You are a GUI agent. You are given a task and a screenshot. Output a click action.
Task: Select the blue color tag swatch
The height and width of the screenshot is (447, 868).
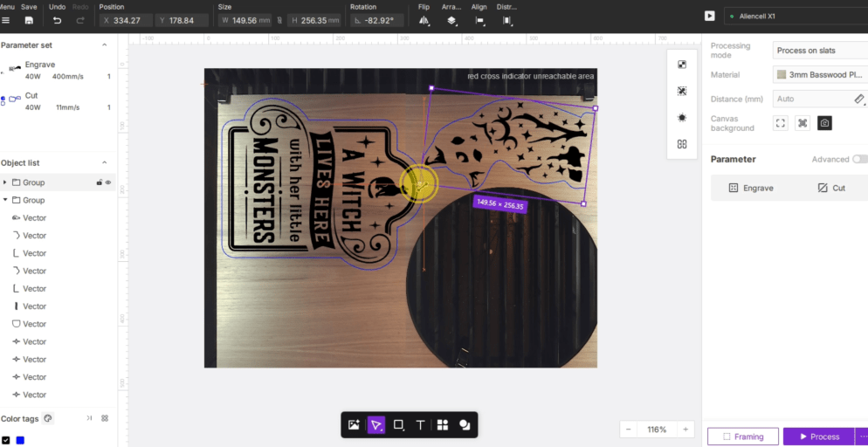[x=20, y=440]
